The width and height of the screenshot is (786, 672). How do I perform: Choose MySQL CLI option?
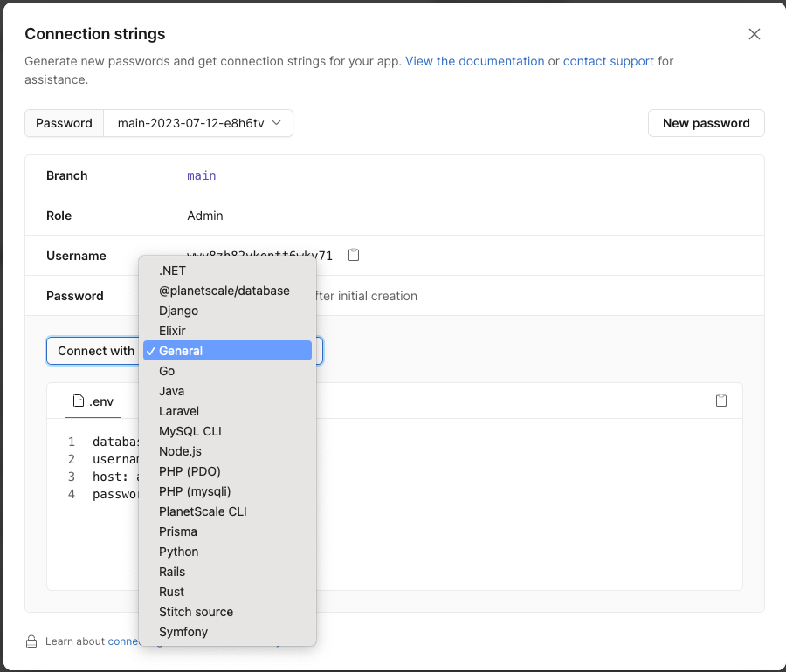click(190, 431)
